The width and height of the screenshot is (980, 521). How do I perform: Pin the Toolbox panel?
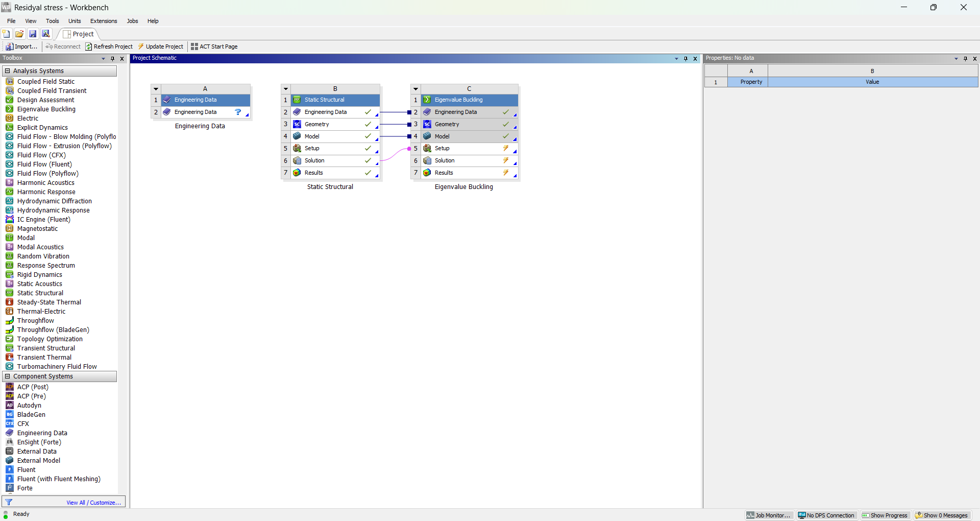point(112,59)
